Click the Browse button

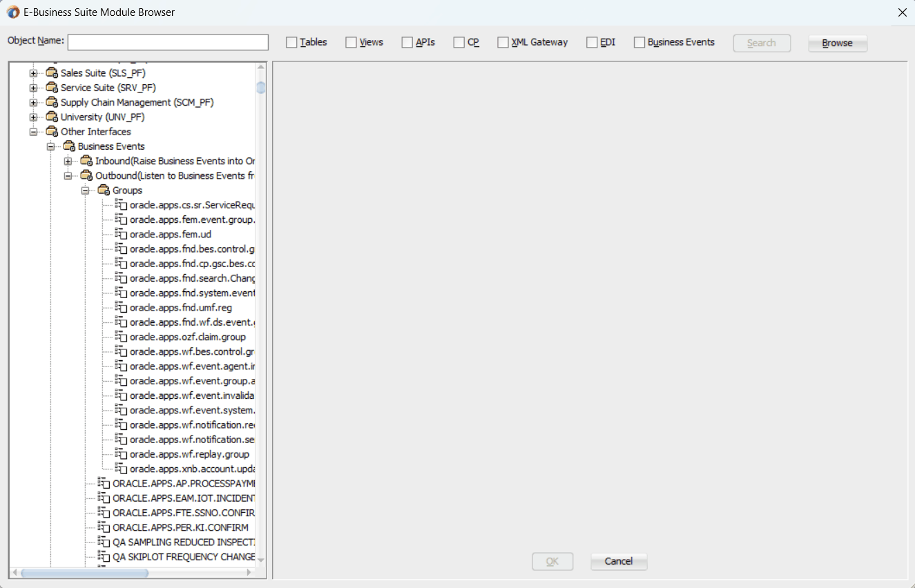(x=838, y=43)
